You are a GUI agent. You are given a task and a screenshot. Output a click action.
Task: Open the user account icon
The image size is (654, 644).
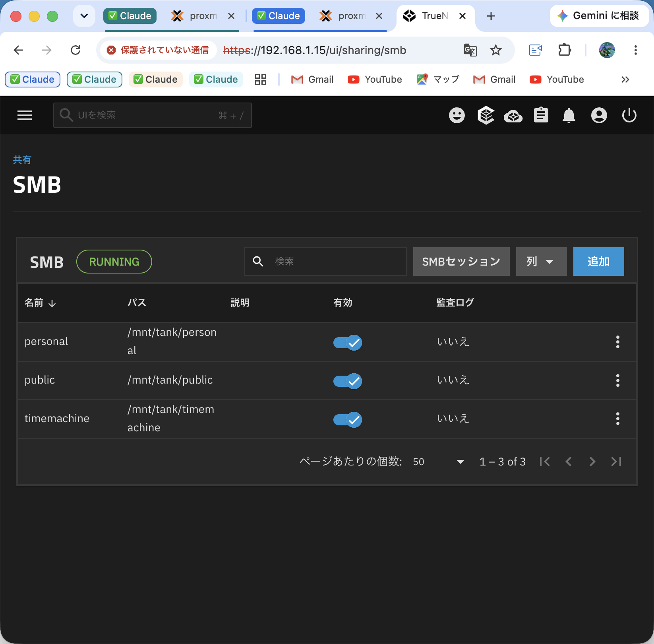[x=599, y=116]
